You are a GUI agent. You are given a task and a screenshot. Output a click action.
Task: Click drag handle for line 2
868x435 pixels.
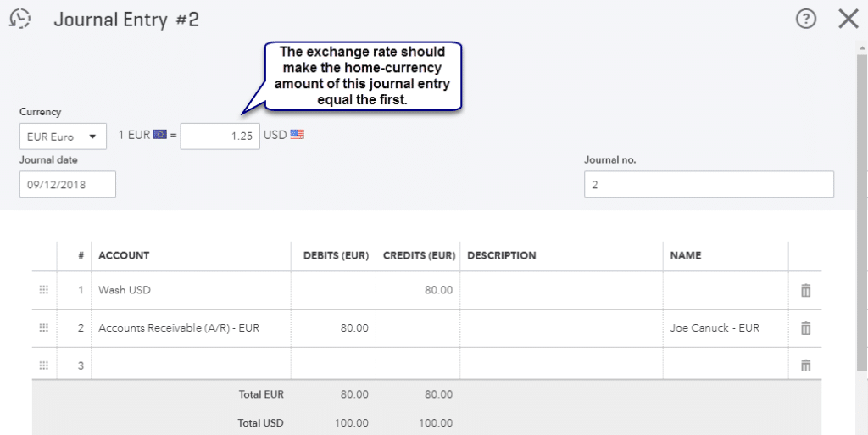coord(44,328)
